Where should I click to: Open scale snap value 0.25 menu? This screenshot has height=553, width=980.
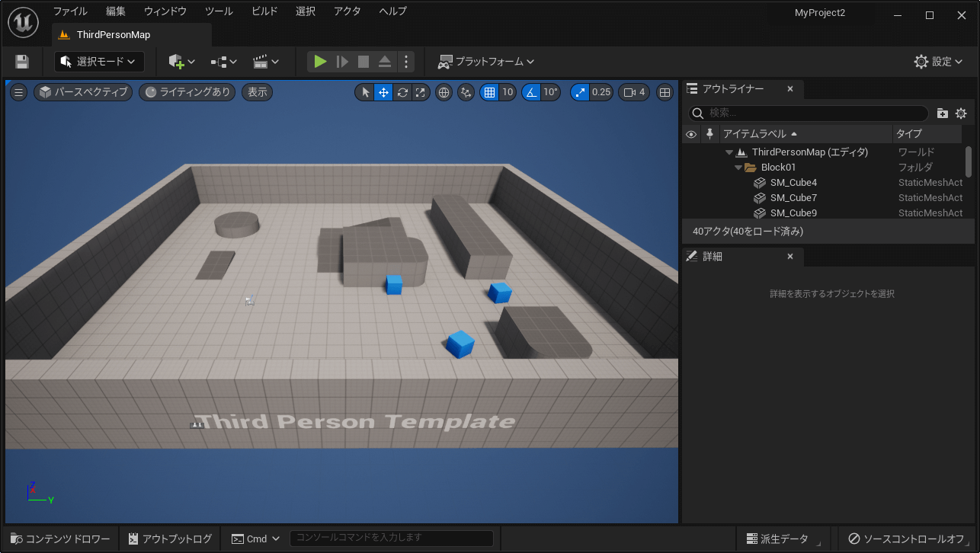coord(601,92)
